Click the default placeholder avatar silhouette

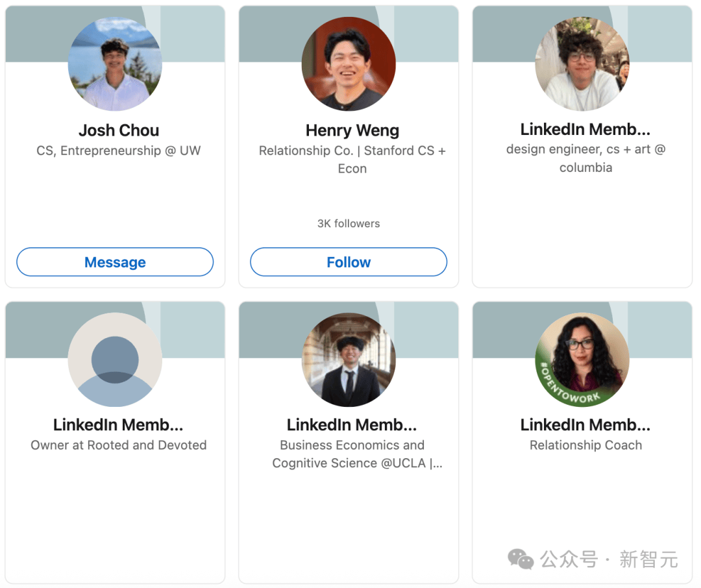point(115,360)
